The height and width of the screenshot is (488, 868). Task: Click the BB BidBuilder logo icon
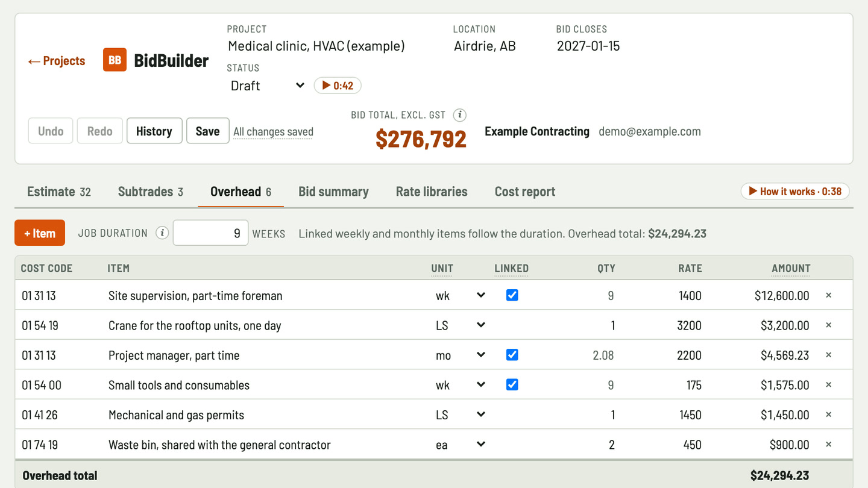(x=115, y=60)
